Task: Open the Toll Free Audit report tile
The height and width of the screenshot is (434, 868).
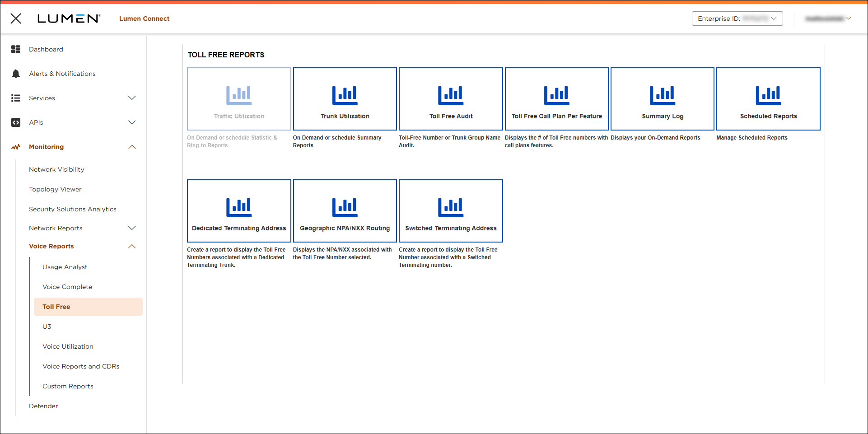Action: coord(450,99)
